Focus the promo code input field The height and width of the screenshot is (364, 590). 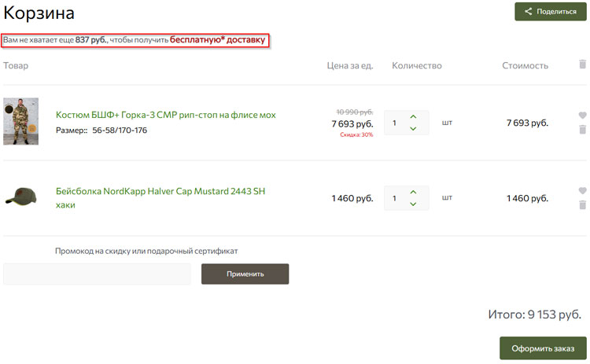(97, 274)
